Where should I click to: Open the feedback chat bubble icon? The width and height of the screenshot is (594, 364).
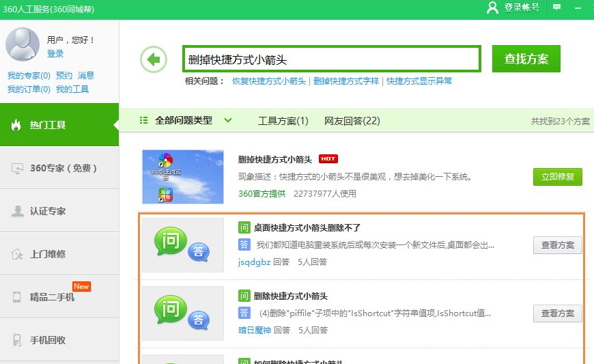pyautogui.click(x=556, y=8)
